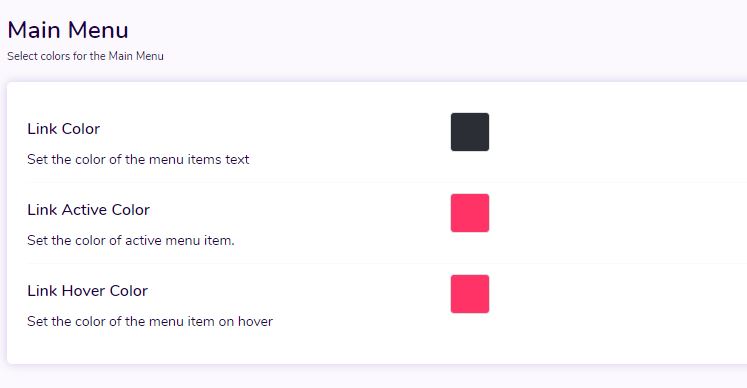Click the Link Color label

pos(63,129)
